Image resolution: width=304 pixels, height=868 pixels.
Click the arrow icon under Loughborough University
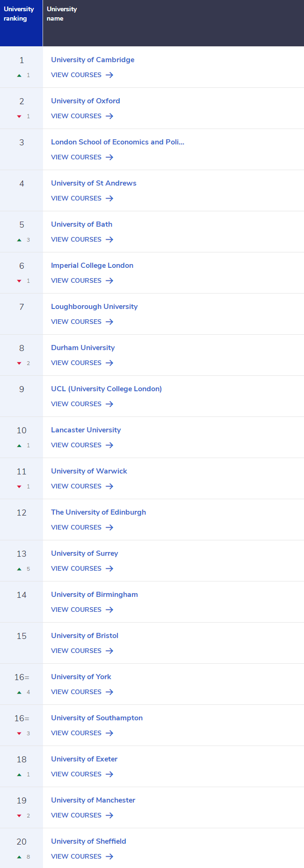click(x=109, y=322)
